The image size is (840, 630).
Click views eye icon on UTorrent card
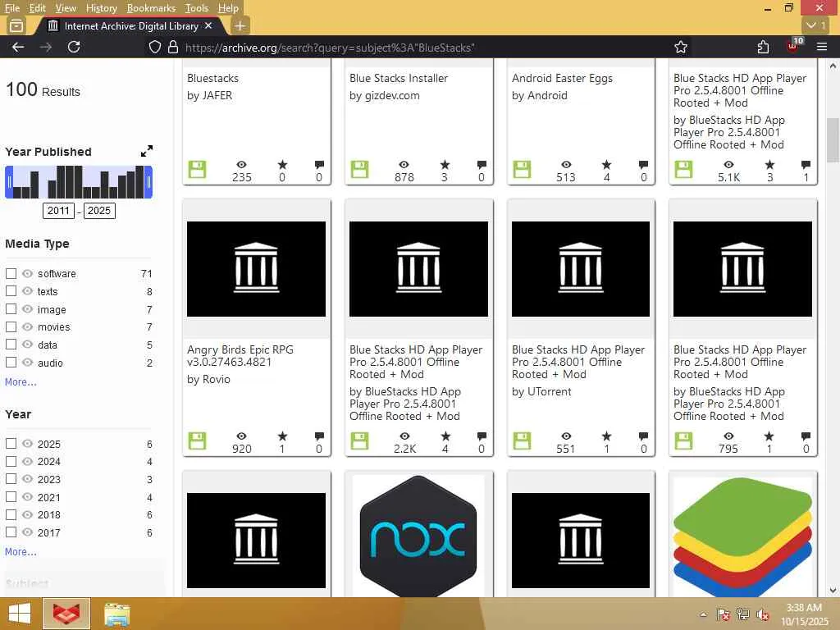(x=566, y=436)
